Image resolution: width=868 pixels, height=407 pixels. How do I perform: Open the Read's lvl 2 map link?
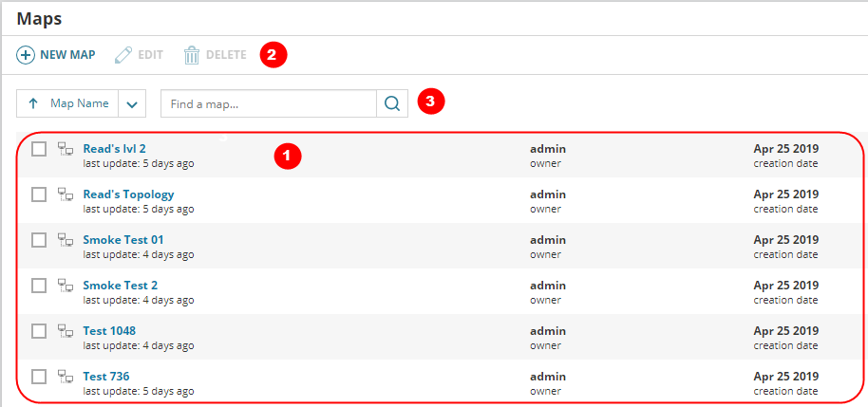[114, 149]
